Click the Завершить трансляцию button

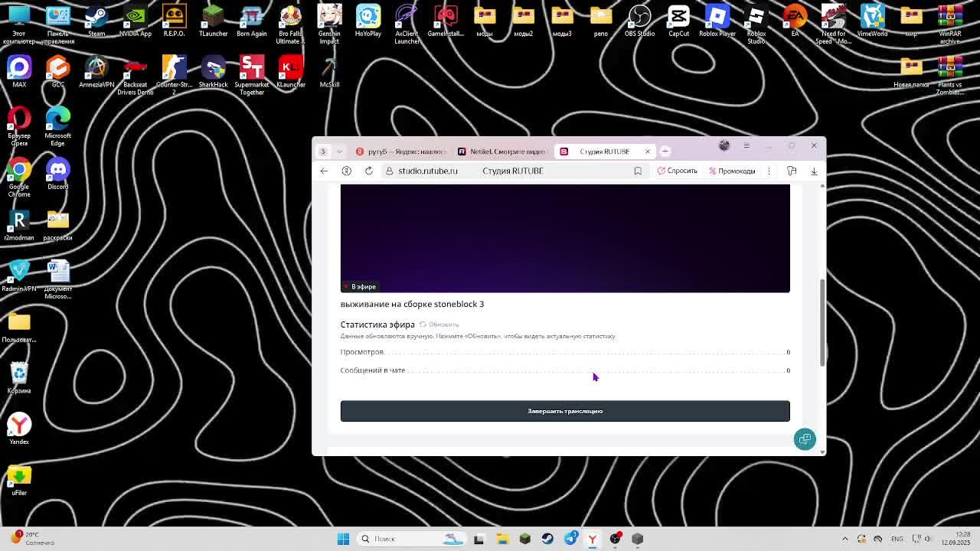(x=564, y=411)
